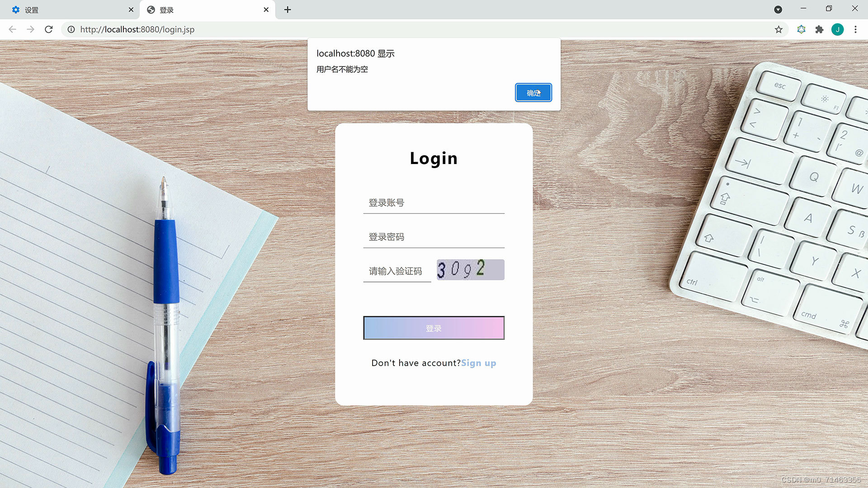This screenshot has height=488, width=868.
Task: Open the hexagon extension icon
Action: click(x=801, y=29)
